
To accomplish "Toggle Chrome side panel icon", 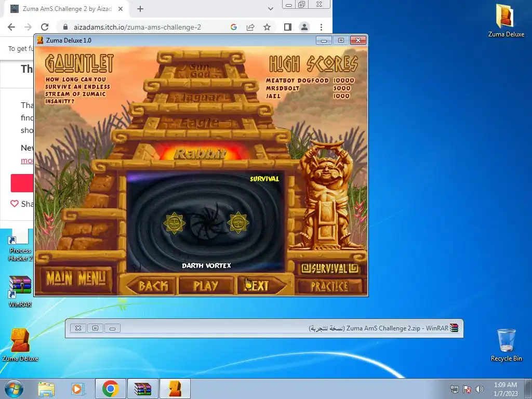I will coord(287,27).
